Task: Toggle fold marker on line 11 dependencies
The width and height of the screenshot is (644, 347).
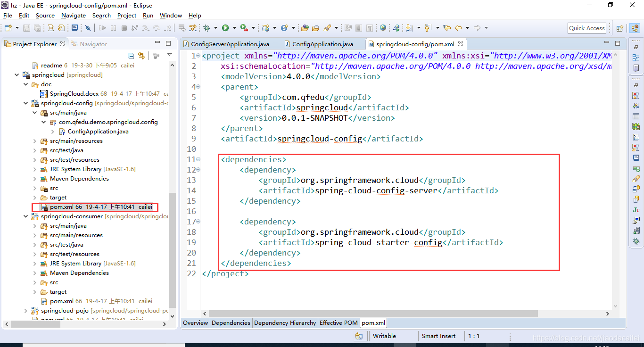Action: point(198,159)
